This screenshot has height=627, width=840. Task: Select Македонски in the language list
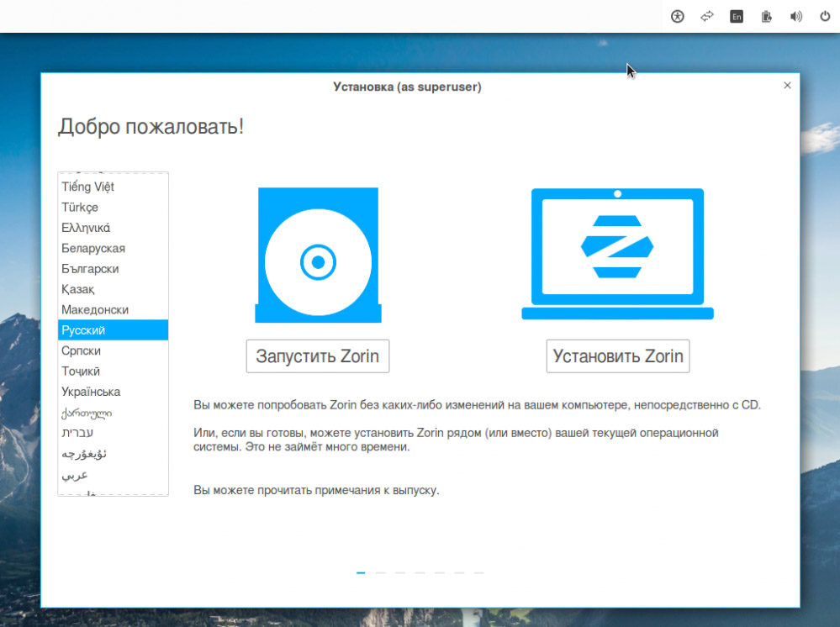pyautogui.click(x=113, y=310)
